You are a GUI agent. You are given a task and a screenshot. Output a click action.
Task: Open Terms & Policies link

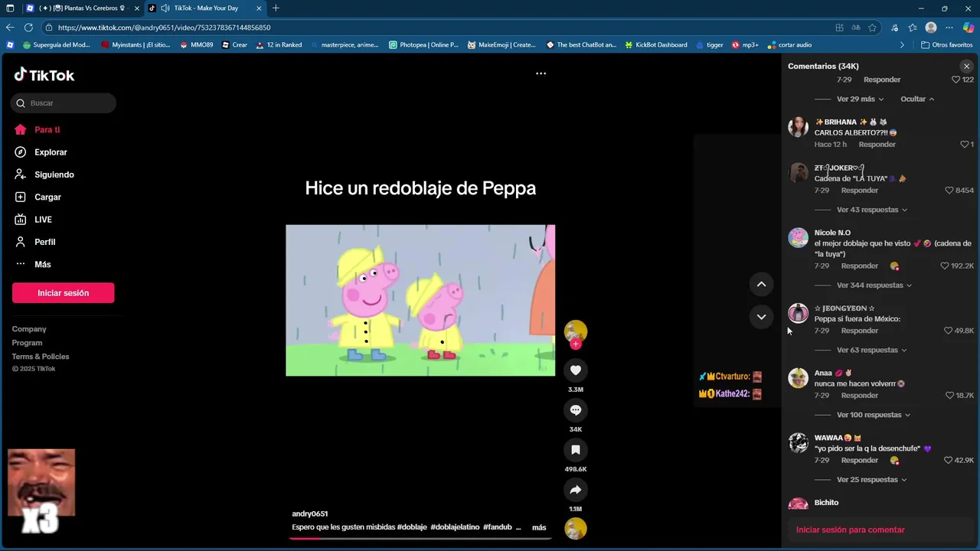coord(41,357)
